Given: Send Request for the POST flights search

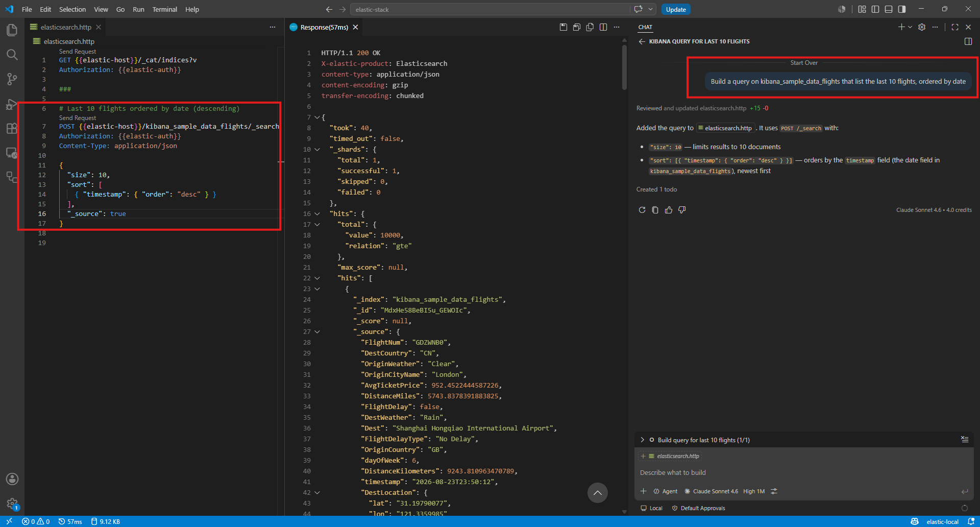Looking at the screenshot, I should click(x=78, y=118).
